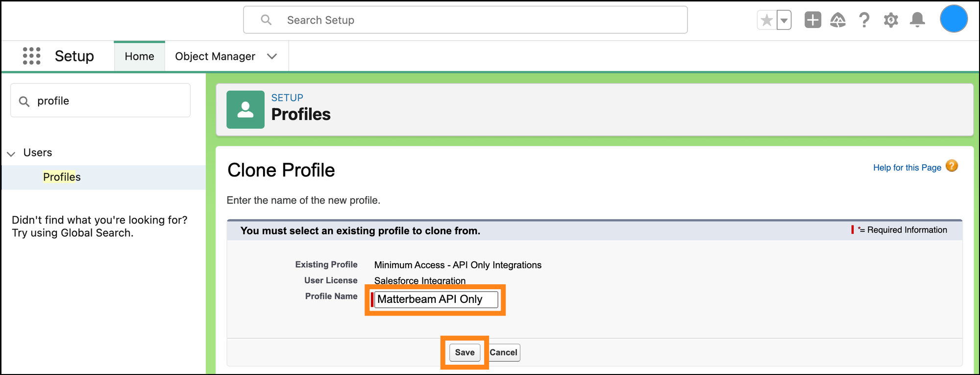The height and width of the screenshot is (375, 980).
Task: Click the SETUP breadcrumb label
Action: point(287,98)
